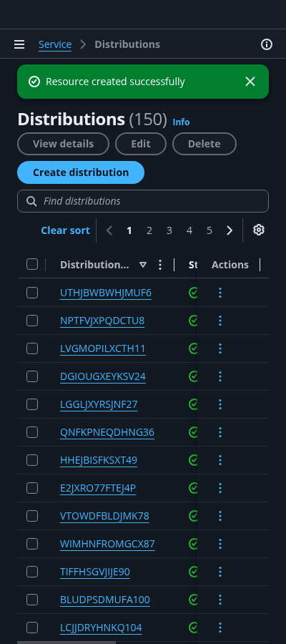Open actions menu for WIMHNFROMGCX87
The image size is (286, 644).
(220, 545)
